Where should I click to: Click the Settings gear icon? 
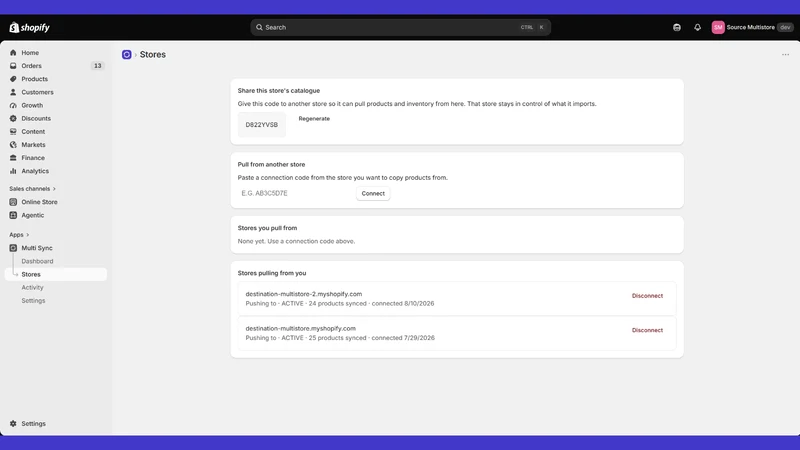[13, 423]
